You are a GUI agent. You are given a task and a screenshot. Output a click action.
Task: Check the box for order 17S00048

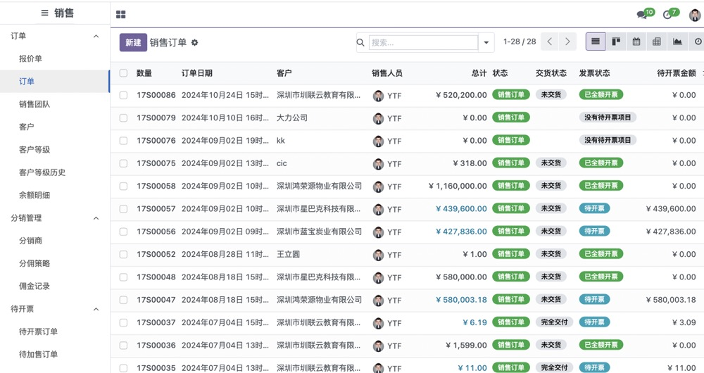click(x=123, y=277)
